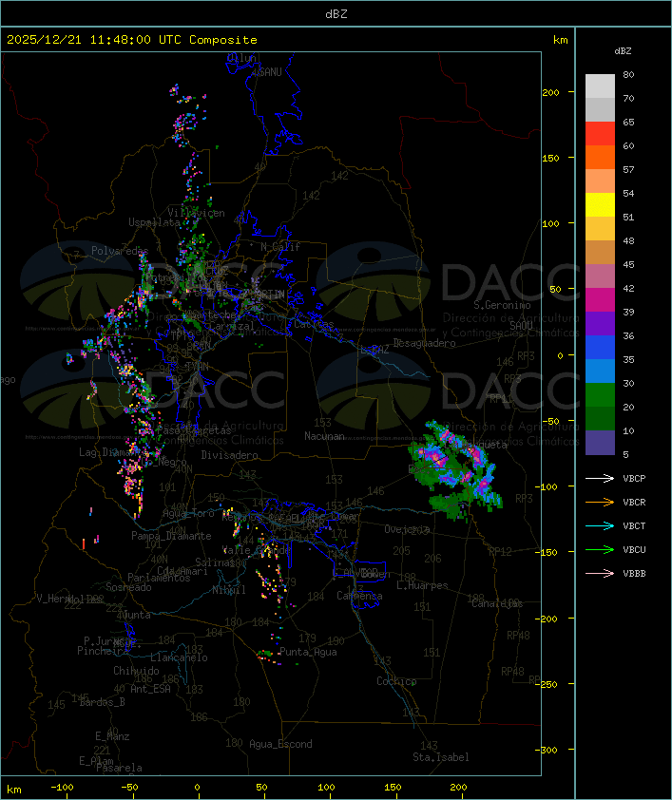Pick the bright yellow 51-54 dBZ swatch
The image size is (672, 800).
[x=600, y=204]
